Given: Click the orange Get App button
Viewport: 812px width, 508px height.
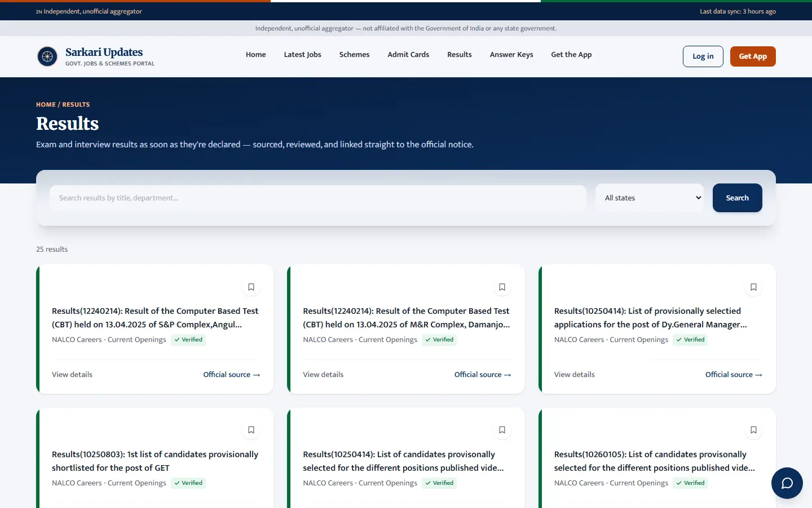Looking at the screenshot, I should (753, 56).
